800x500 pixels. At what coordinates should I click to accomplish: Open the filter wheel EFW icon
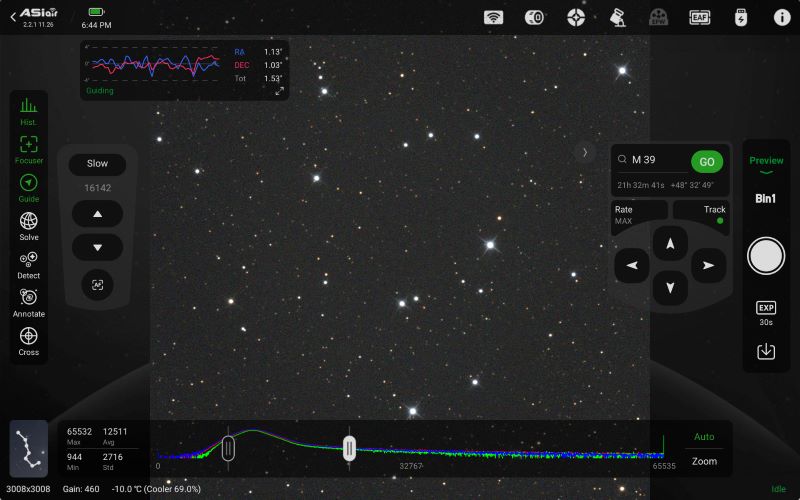pyautogui.click(x=659, y=17)
